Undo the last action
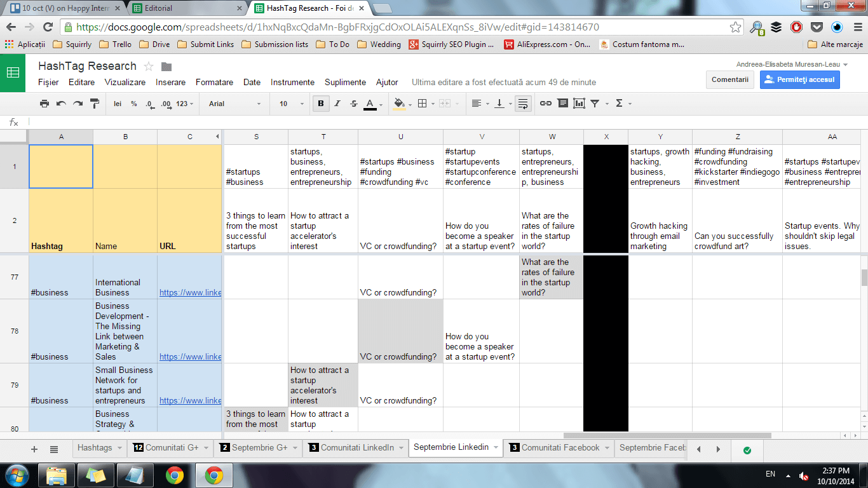The image size is (868, 488). pos(61,104)
